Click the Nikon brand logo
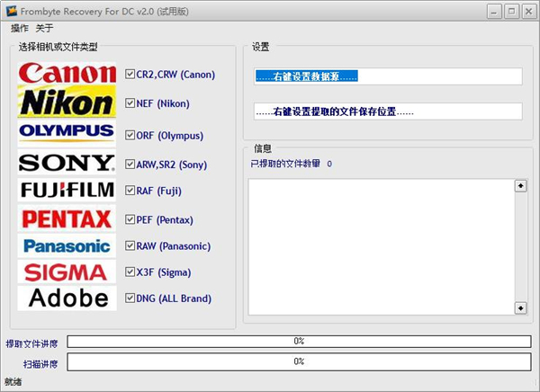Image resolution: width=540 pixels, height=392 pixels. [67, 103]
